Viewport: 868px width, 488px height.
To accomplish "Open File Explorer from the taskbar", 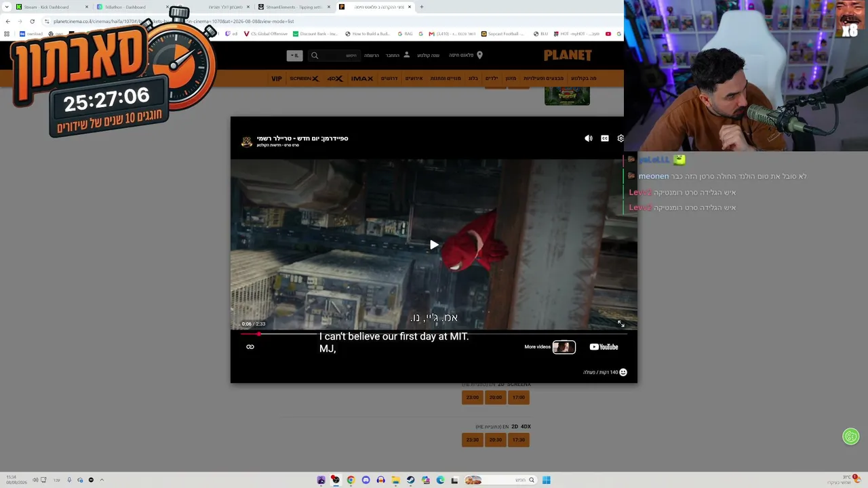I will (x=395, y=480).
